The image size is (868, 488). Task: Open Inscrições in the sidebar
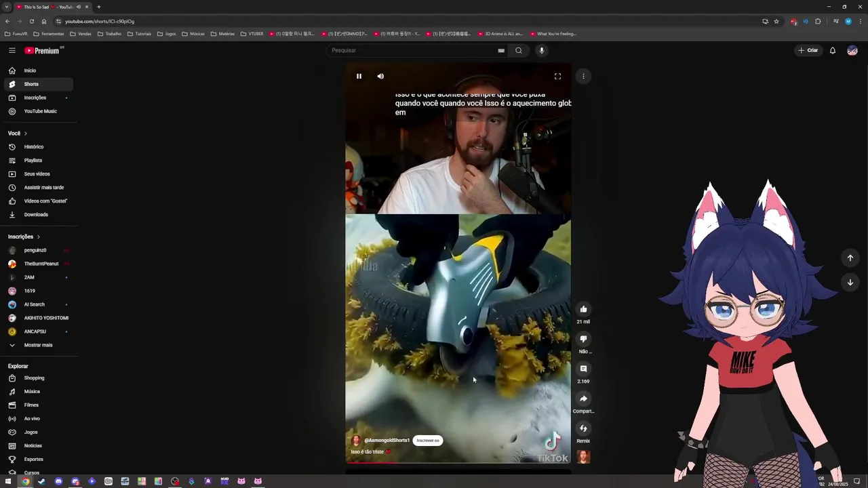click(38, 98)
